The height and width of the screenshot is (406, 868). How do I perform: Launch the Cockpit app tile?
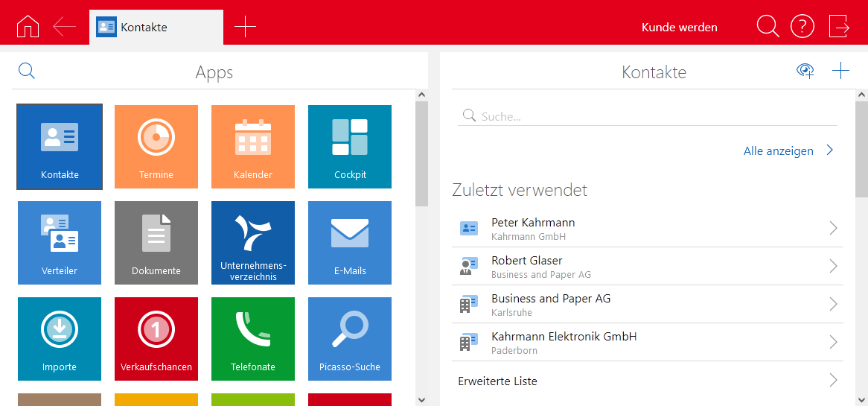point(350,146)
